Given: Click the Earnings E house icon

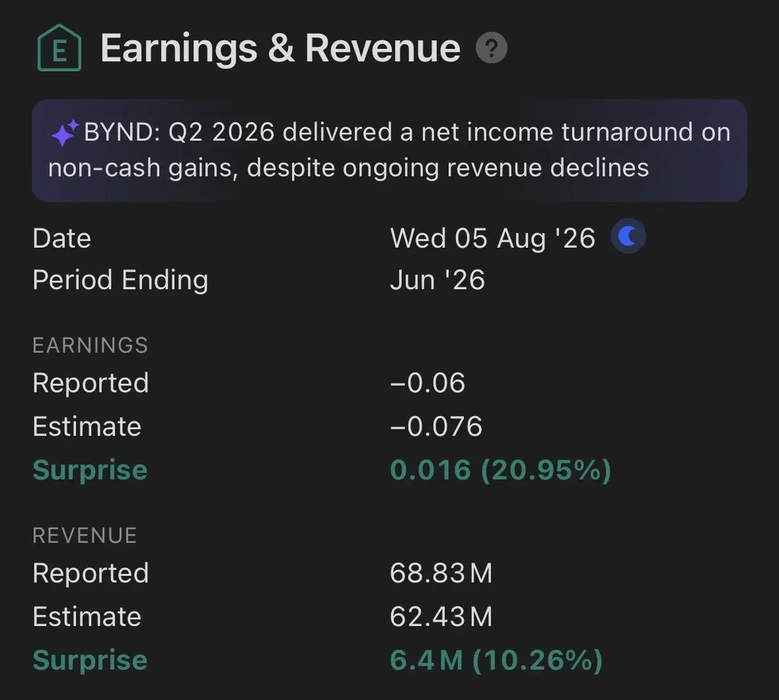Looking at the screenshot, I should (59, 48).
